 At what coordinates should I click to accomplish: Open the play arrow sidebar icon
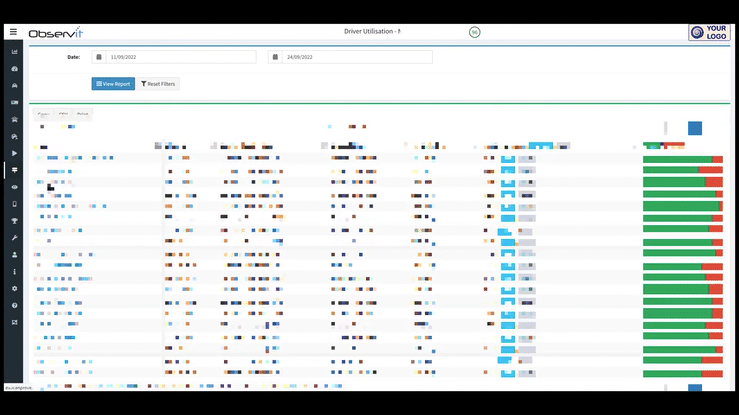(x=15, y=153)
